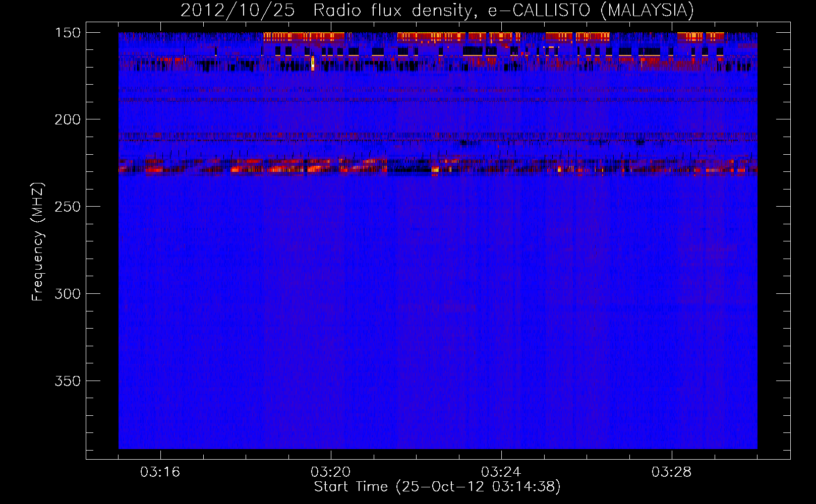The height and width of the screenshot is (504, 816).
Task: Click the 'Frequency (MHZ)' axis label
Action: 38,241
